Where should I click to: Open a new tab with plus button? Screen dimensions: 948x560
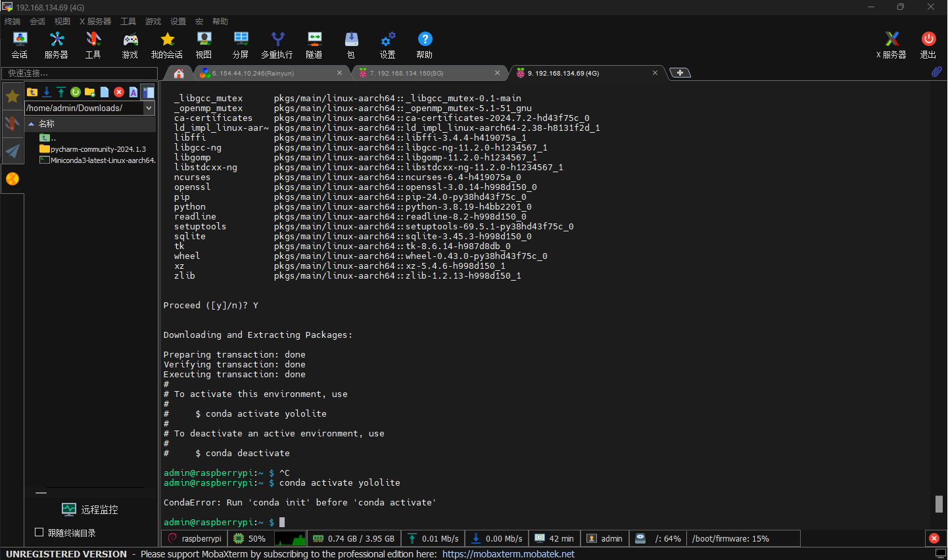[x=680, y=72]
